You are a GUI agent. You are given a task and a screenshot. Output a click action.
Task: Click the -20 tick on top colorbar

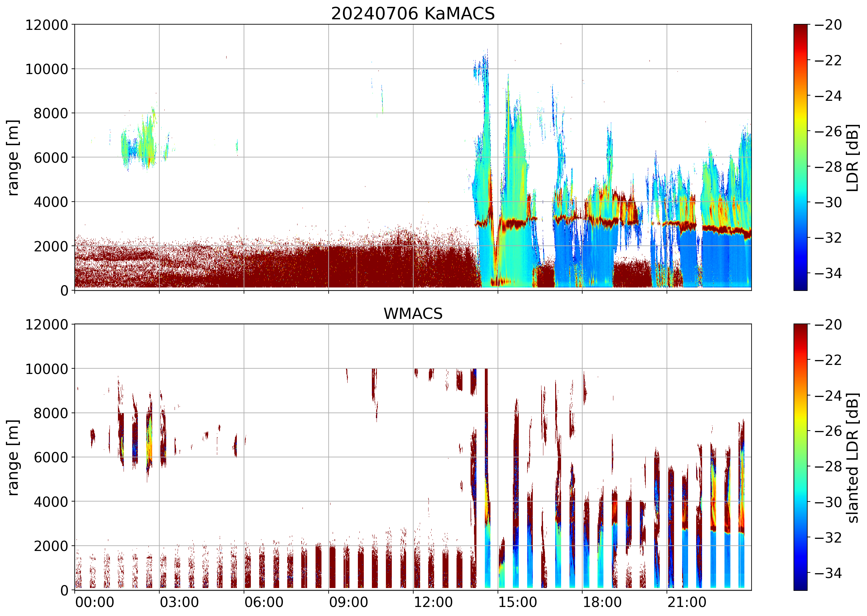pyautogui.click(x=828, y=25)
